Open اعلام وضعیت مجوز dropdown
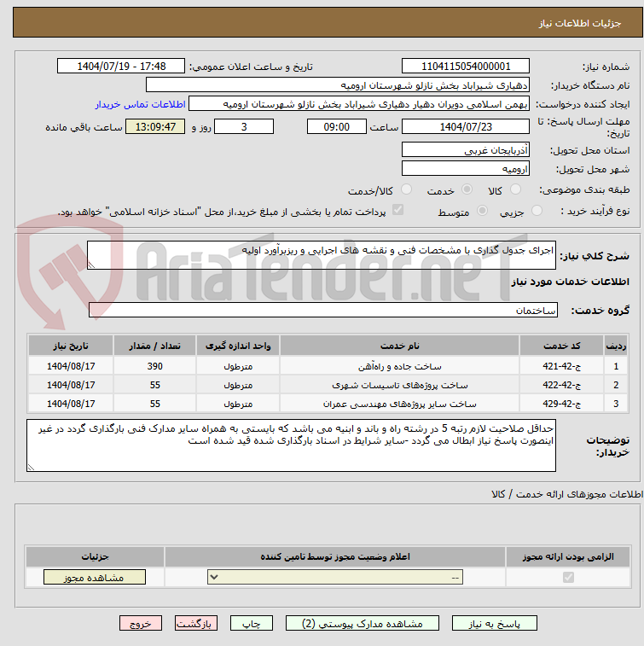Screen dimensions: 644x646 (x=335, y=577)
